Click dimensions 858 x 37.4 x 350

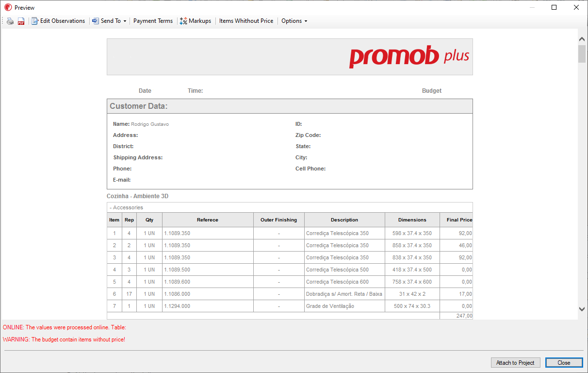tap(412, 245)
